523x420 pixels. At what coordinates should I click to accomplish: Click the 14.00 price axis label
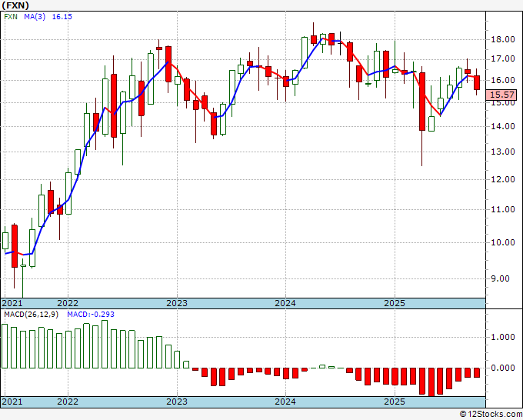tap(503, 126)
